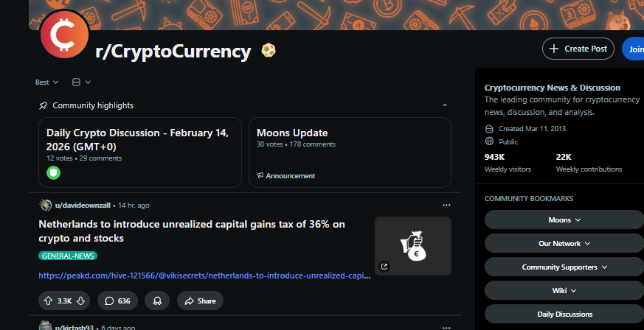The width and height of the screenshot is (644, 330).
Task: Downvote the Netherlands capital gains tax post
Action: [x=82, y=301]
